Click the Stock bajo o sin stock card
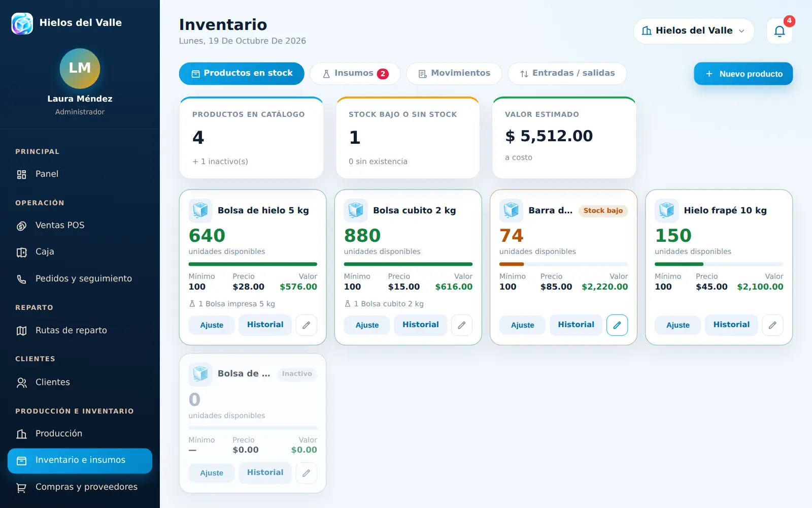 tap(408, 138)
